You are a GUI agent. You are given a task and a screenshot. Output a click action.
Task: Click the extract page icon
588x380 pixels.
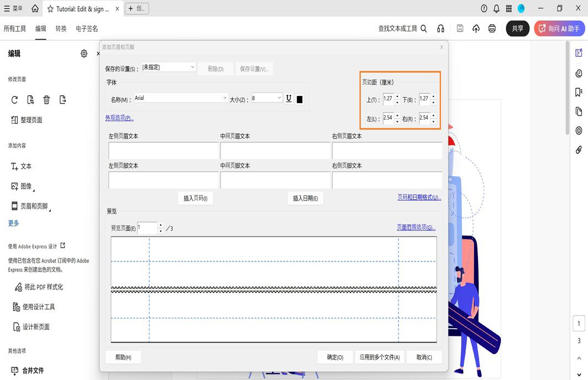pyautogui.click(x=63, y=99)
